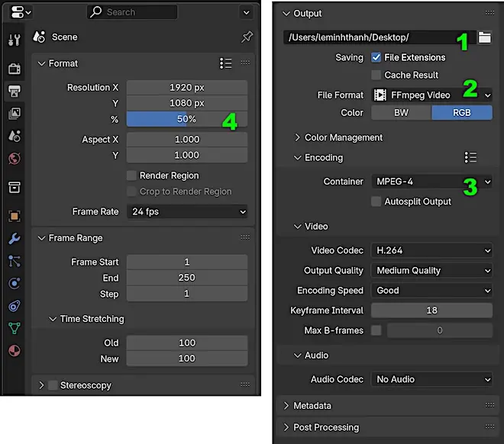The width and height of the screenshot is (504, 444).
Task: Enable Cache Result
Action: 376,75
